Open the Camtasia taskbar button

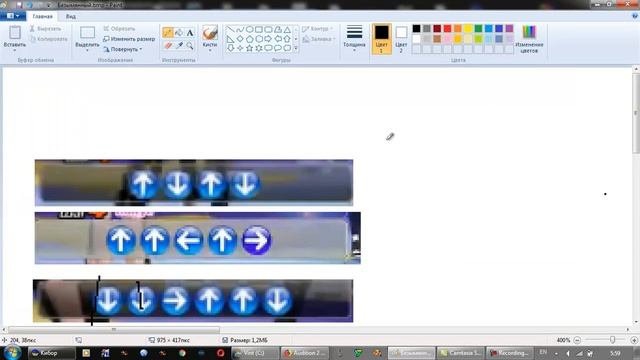pos(460,353)
